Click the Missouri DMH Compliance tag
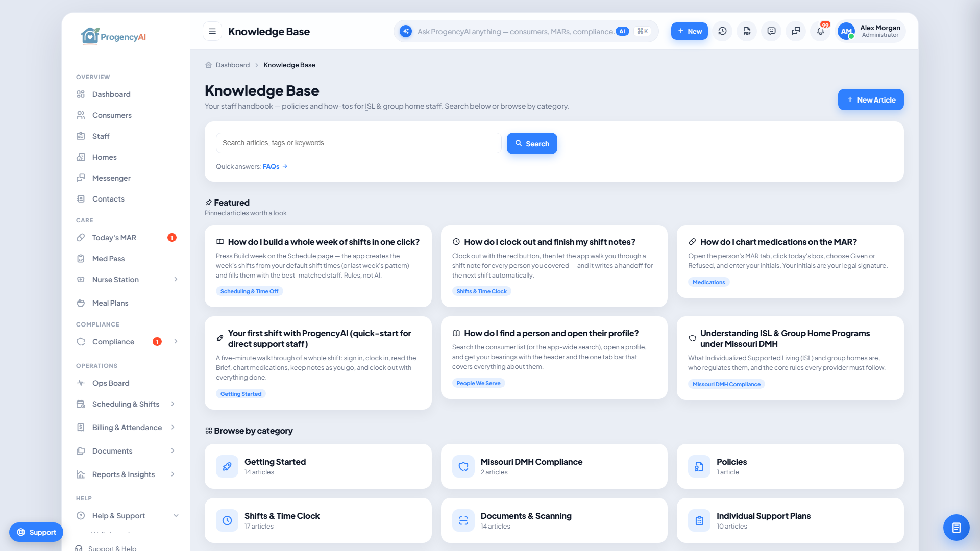The image size is (980, 551). (726, 384)
